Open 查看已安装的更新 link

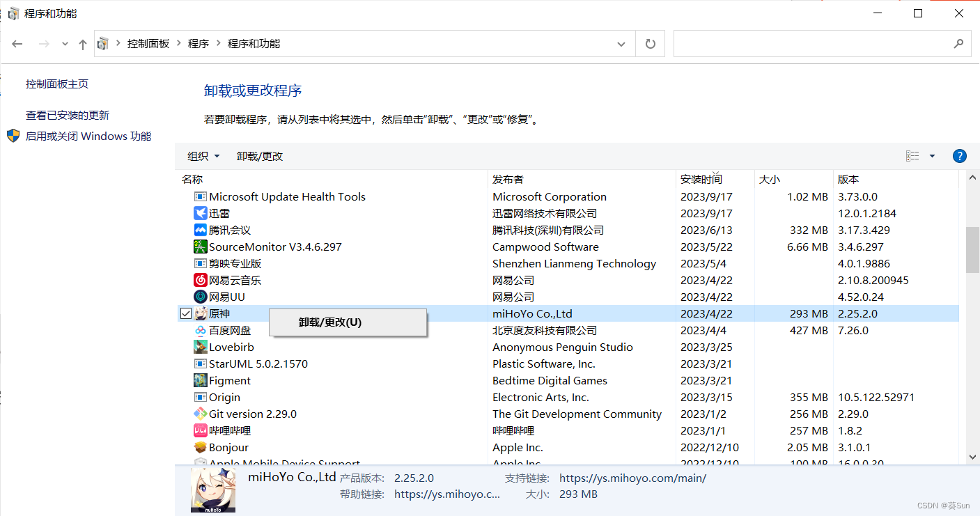point(68,116)
